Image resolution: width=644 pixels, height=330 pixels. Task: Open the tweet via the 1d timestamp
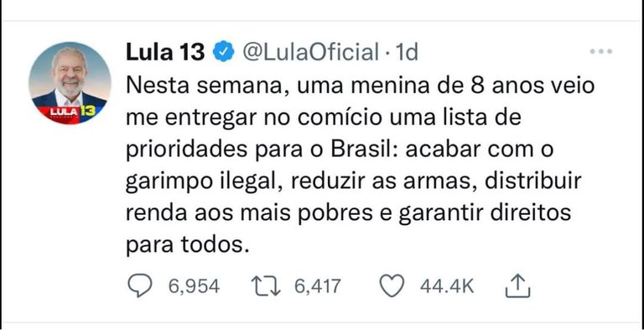point(405,52)
